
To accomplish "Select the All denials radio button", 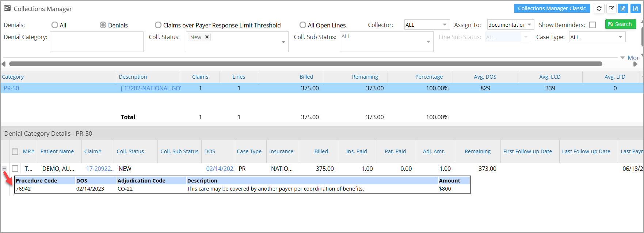I will [x=55, y=25].
